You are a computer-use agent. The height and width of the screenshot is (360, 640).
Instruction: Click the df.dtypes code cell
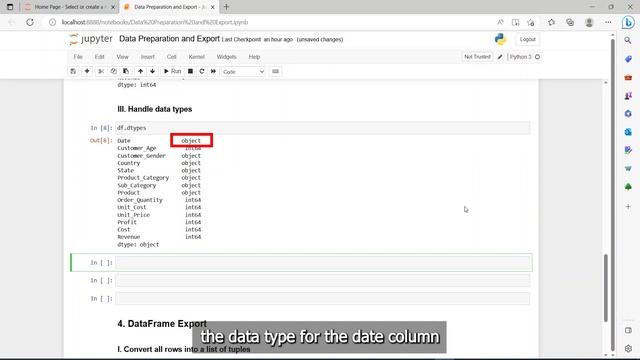322,128
